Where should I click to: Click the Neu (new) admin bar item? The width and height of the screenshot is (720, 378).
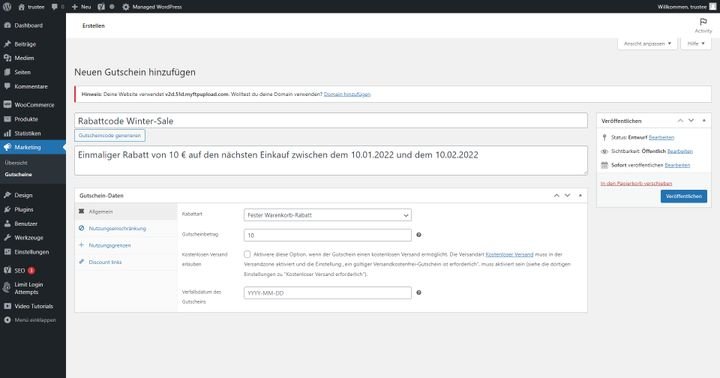click(x=82, y=7)
